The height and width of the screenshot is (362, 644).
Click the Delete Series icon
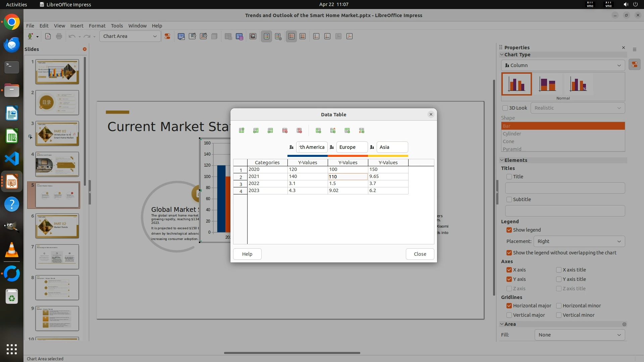[x=299, y=130]
